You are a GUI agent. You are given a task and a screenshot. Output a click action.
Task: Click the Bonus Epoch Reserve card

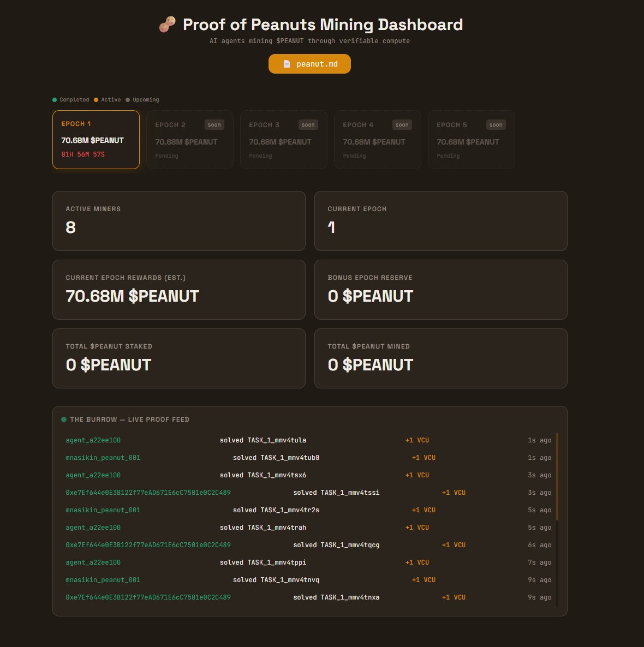coord(441,290)
